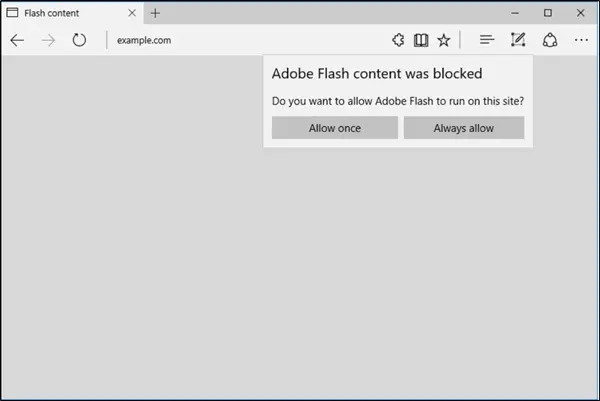Minimize the browser window
The image size is (600, 401).
tap(515, 13)
